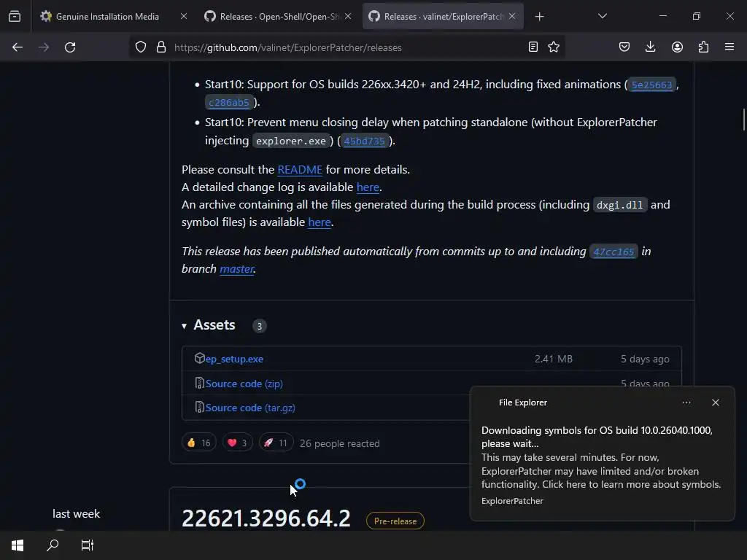Bookmark this page with star
The height and width of the screenshot is (560, 747).
(554, 47)
